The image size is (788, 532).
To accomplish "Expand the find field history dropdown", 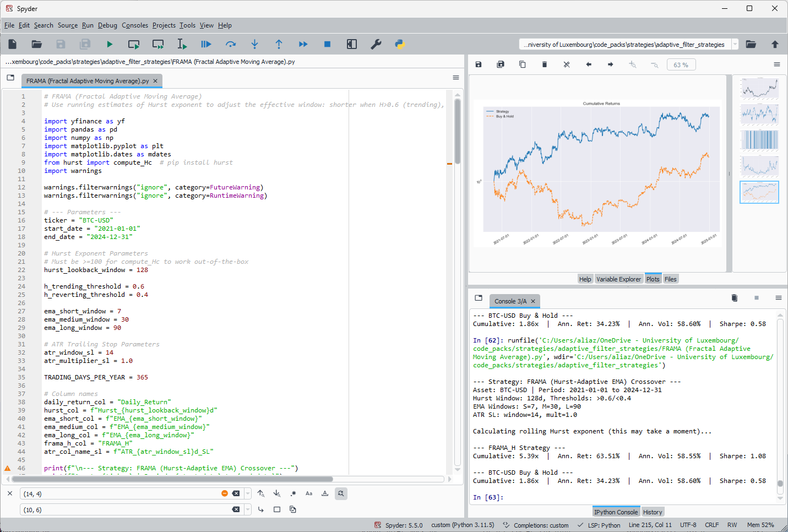I will tap(248, 493).
